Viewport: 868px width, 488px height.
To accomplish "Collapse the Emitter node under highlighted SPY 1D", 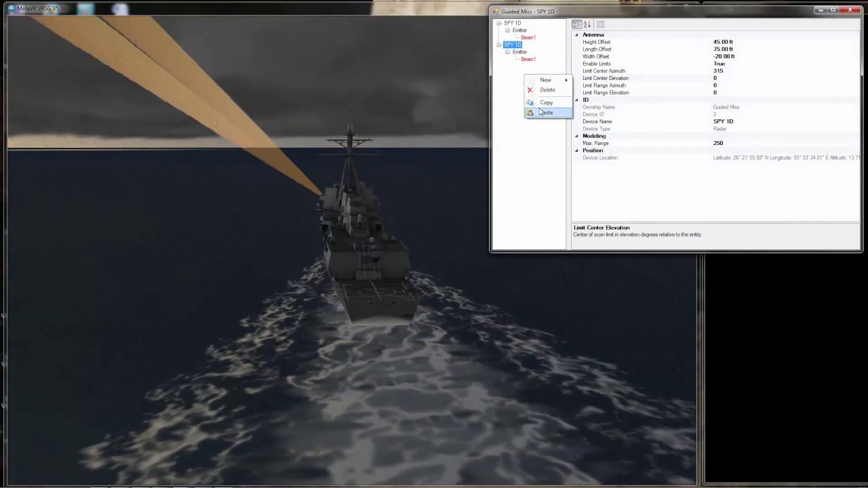I will [x=507, y=52].
